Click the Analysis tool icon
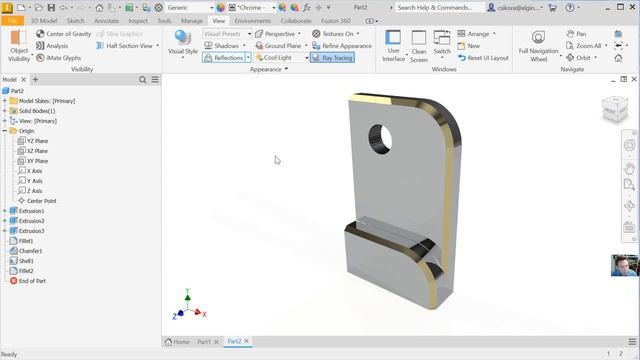The width and height of the screenshot is (640, 360). pos(40,46)
